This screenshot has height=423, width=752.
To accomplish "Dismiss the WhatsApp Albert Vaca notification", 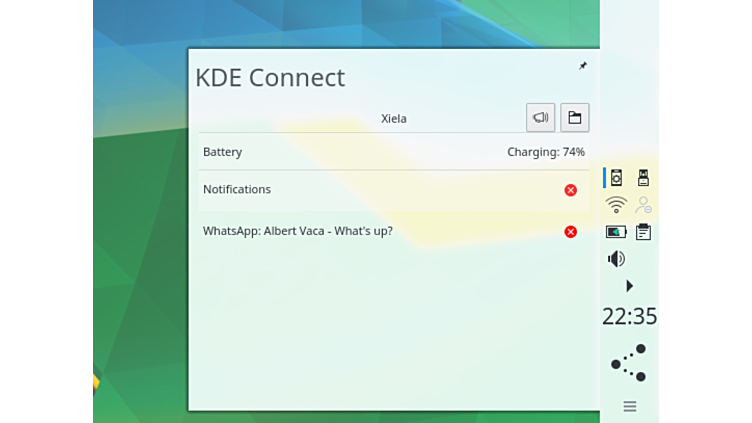I will point(570,232).
